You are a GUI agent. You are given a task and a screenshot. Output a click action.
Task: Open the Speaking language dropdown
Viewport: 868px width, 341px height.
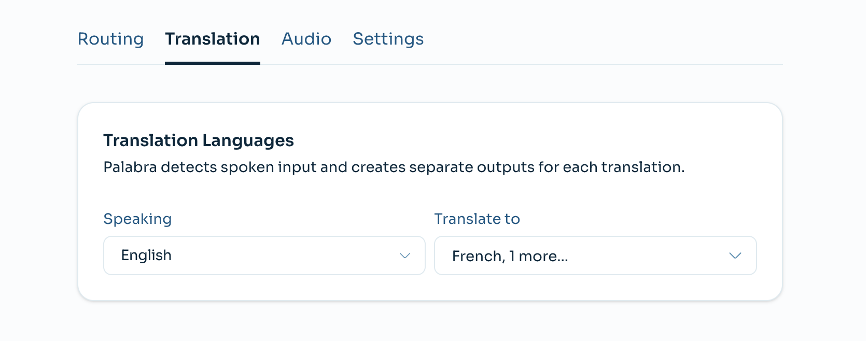point(264,255)
